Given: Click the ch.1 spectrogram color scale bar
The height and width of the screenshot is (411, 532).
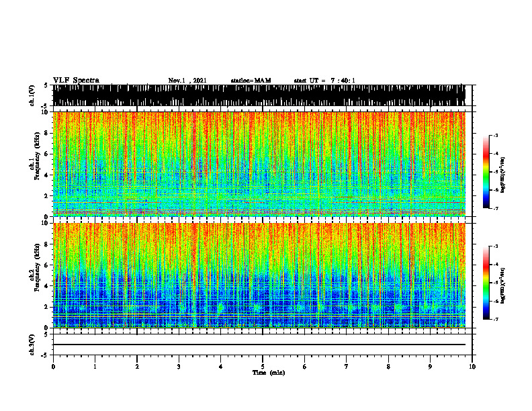Looking at the screenshot, I should (486, 172).
